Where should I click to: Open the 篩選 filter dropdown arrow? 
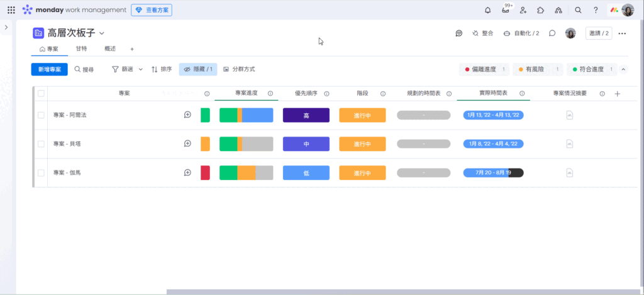[x=140, y=69]
